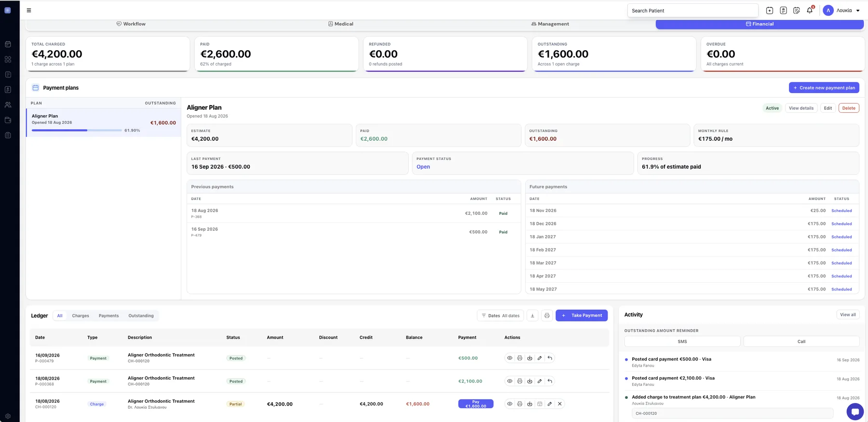
Task: Click the Take Payment button
Action: [x=582, y=316]
